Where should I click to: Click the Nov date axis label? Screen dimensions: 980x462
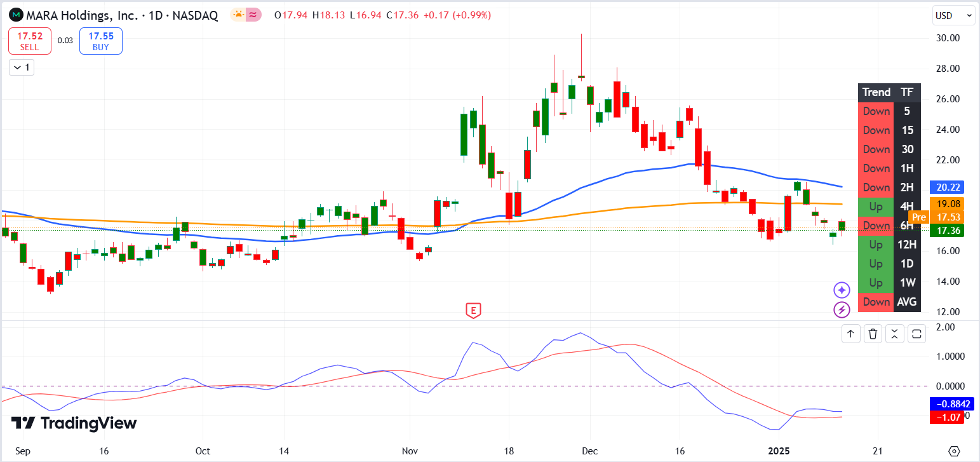(410, 451)
